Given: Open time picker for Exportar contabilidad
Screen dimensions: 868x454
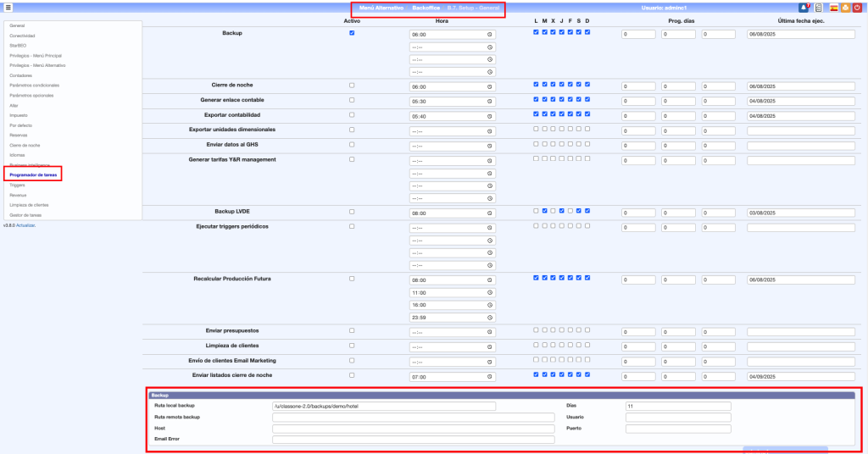Looking at the screenshot, I should [490, 115].
